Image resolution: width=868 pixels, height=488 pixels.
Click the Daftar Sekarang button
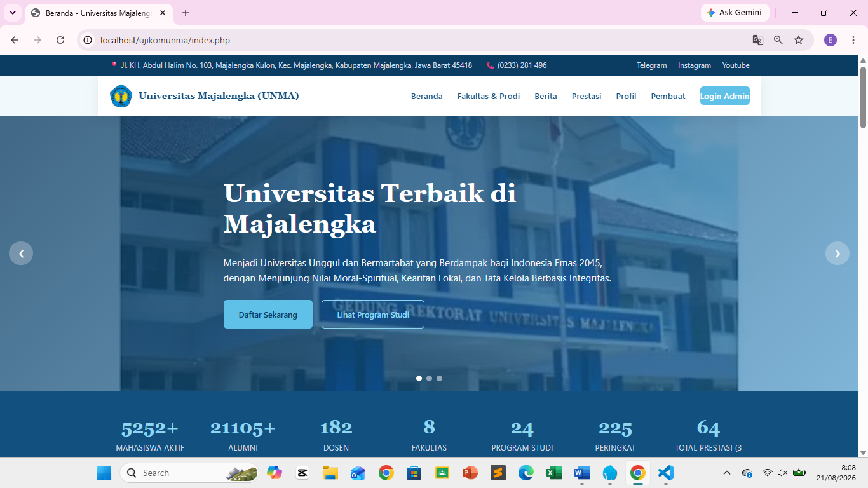coord(268,314)
